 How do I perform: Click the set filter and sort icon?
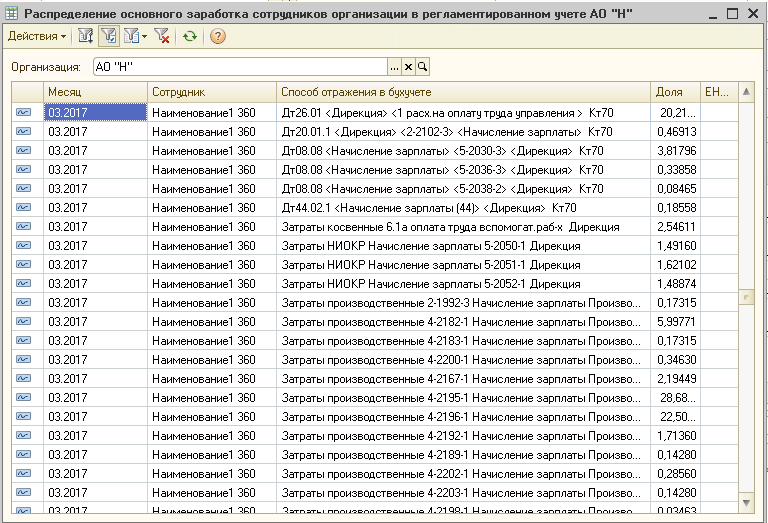(86, 36)
